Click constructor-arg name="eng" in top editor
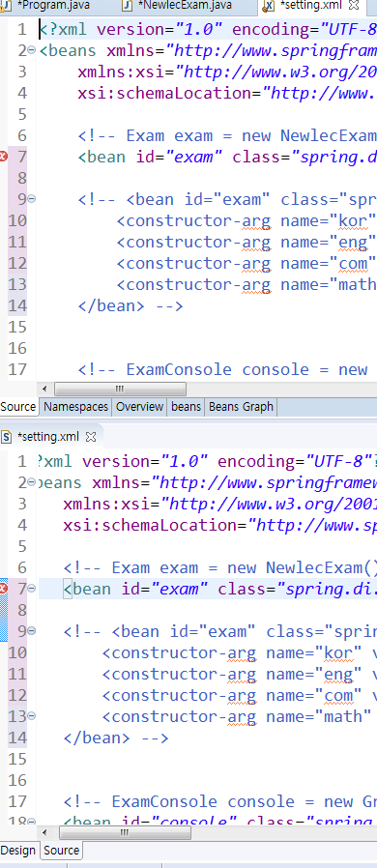This screenshot has width=377, height=868. point(246,242)
